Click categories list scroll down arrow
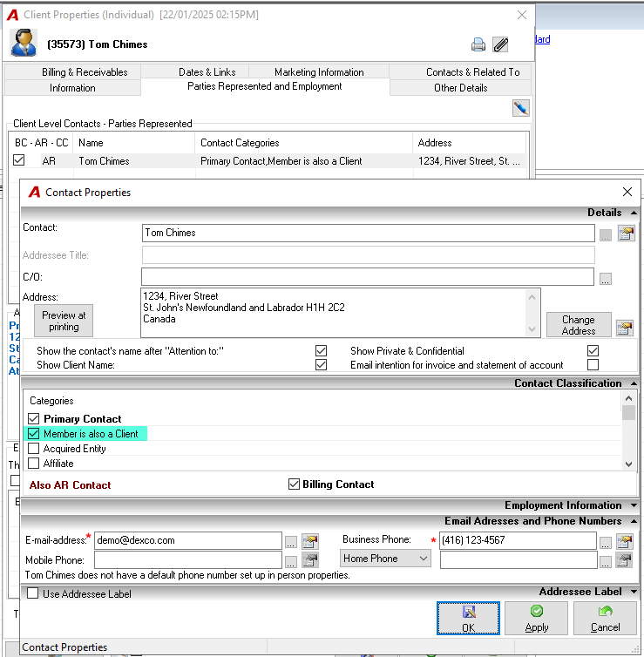This screenshot has width=644, height=657. click(628, 464)
